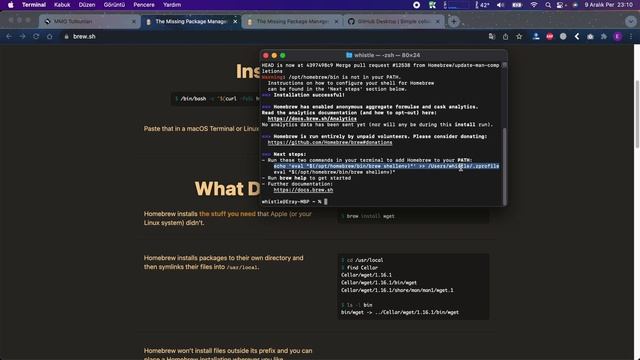Open Control Center in the menu bar
The width and height of the screenshot is (640, 360).
coord(561,5)
